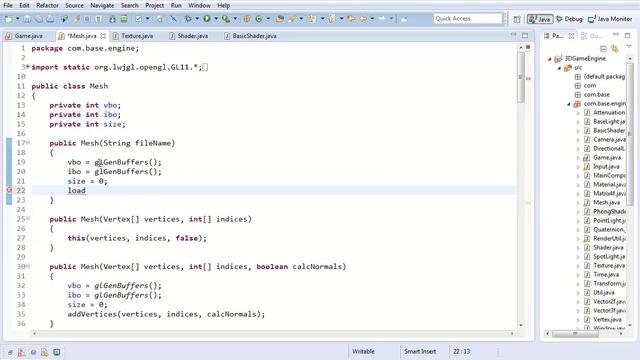Viewport: 640px width, 360px height.
Task: Click the Smart Insert status bar entry
Action: [x=420, y=351]
